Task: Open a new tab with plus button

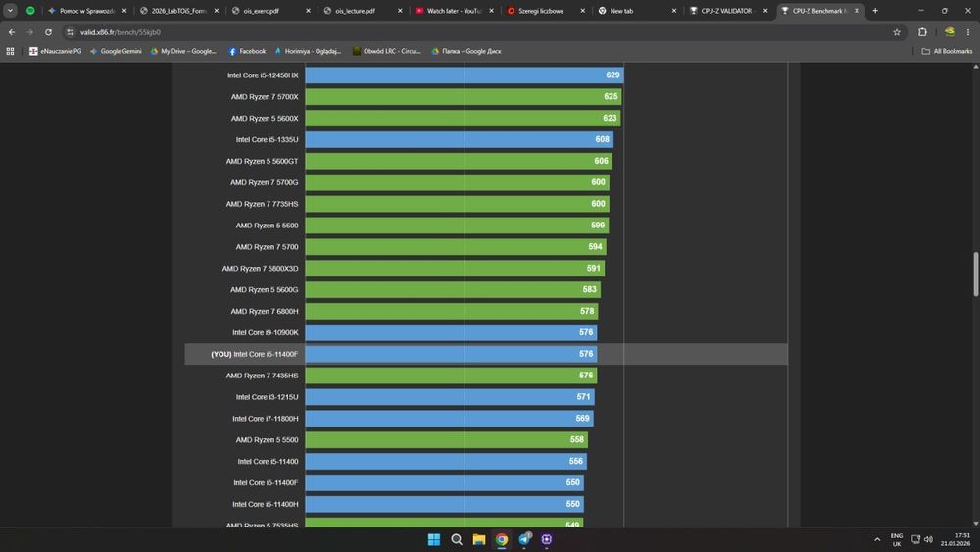Action: coord(875,11)
